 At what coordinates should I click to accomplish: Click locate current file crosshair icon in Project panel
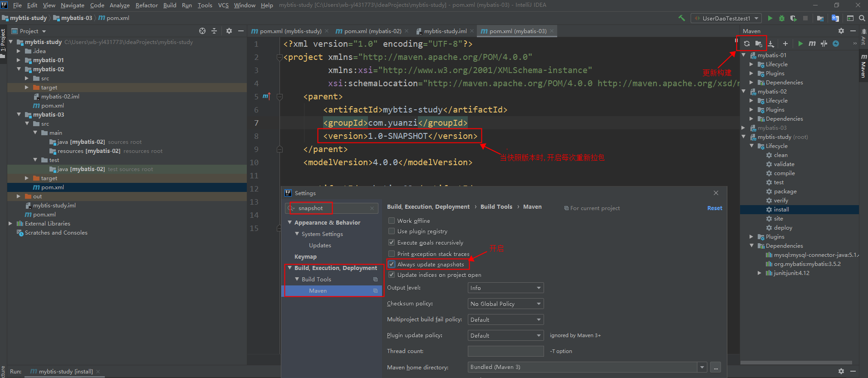[x=202, y=31]
